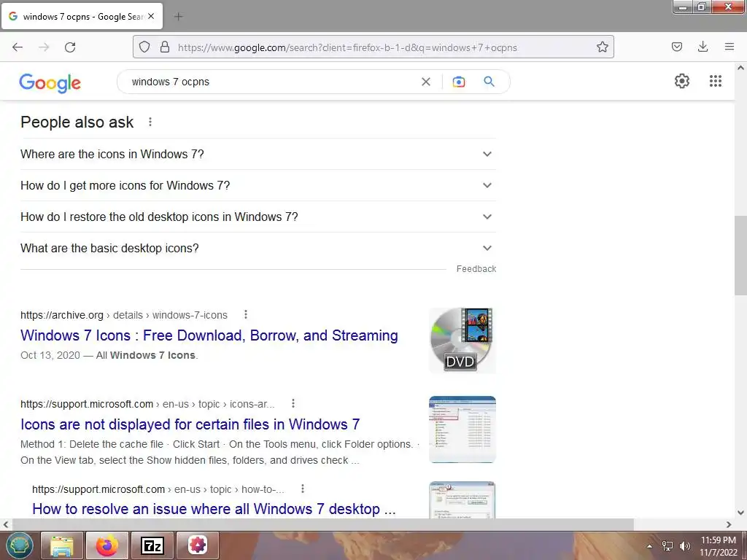Open the Firefox downloads panel

[x=703, y=47]
